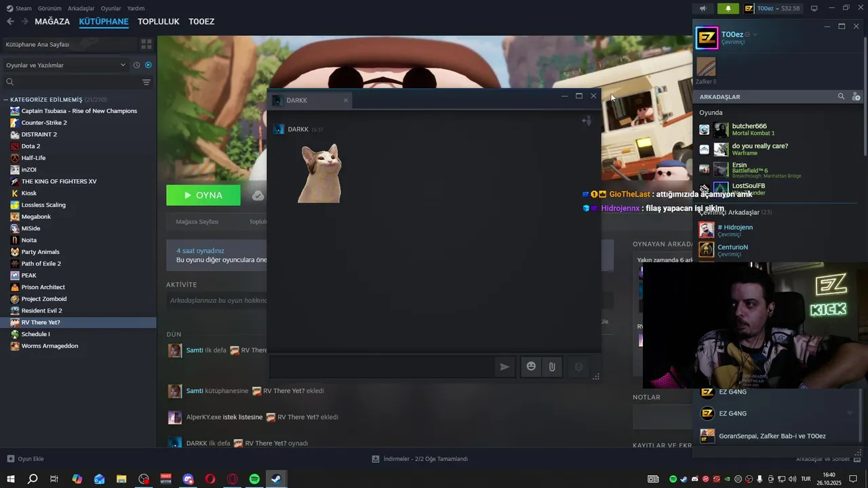Open the Mağaza Sayfası link
Viewport: 868px width, 488px height.
(x=197, y=222)
